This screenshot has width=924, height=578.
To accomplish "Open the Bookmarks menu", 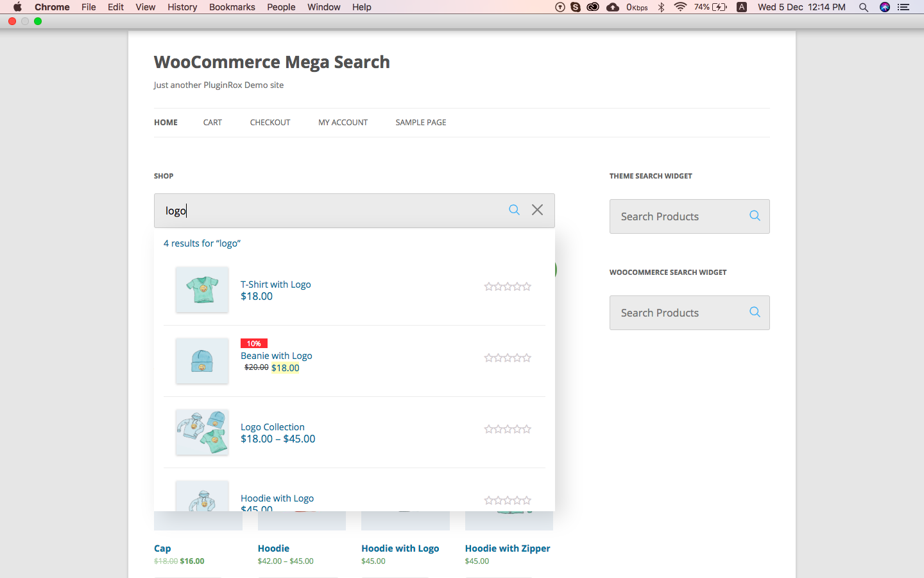I will pyautogui.click(x=232, y=7).
